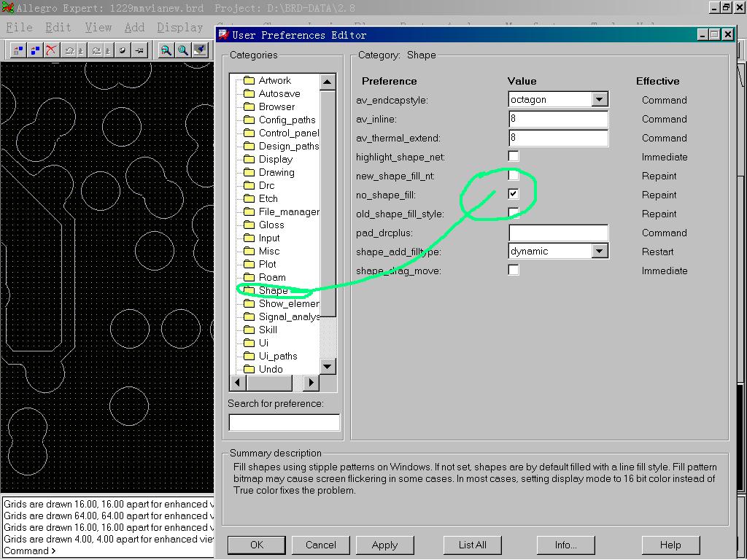The width and height of the screenshot is (747, 560).
Task: Open the Redo history dropdown arrow
Action: [x=108, y=50]
